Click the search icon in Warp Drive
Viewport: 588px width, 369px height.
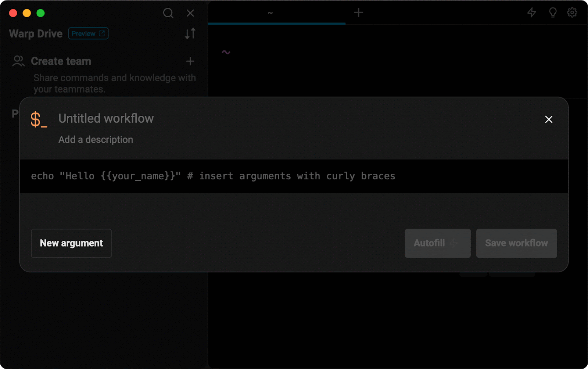[x=168, y=13]
